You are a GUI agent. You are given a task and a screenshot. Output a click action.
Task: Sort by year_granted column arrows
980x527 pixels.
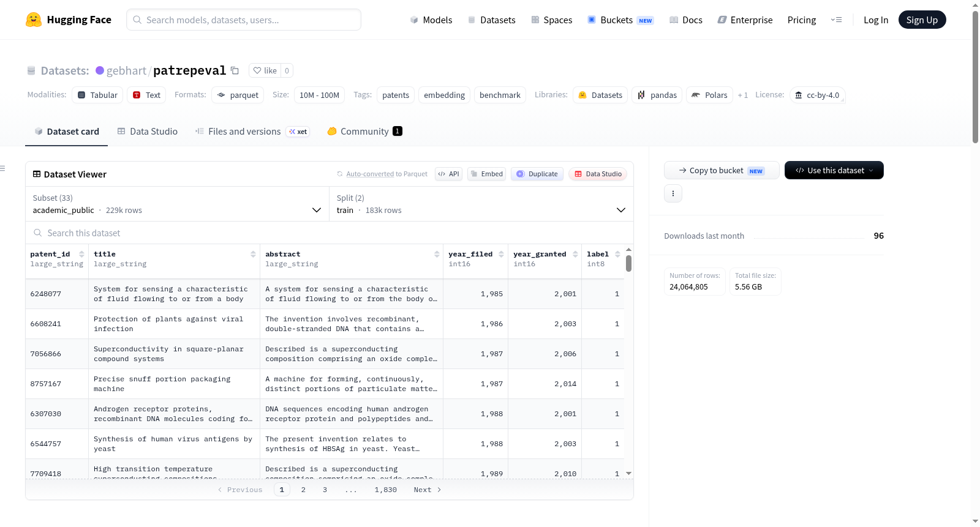(x=575, y=254)
